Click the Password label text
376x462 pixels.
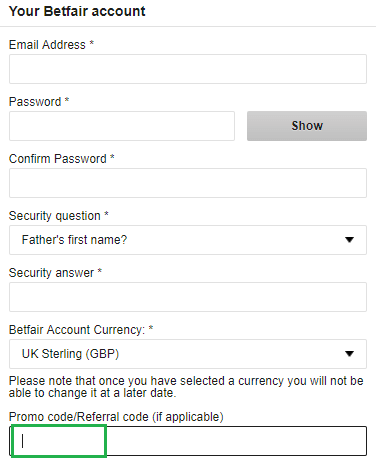pyautogui.click(x=35, y=102)
